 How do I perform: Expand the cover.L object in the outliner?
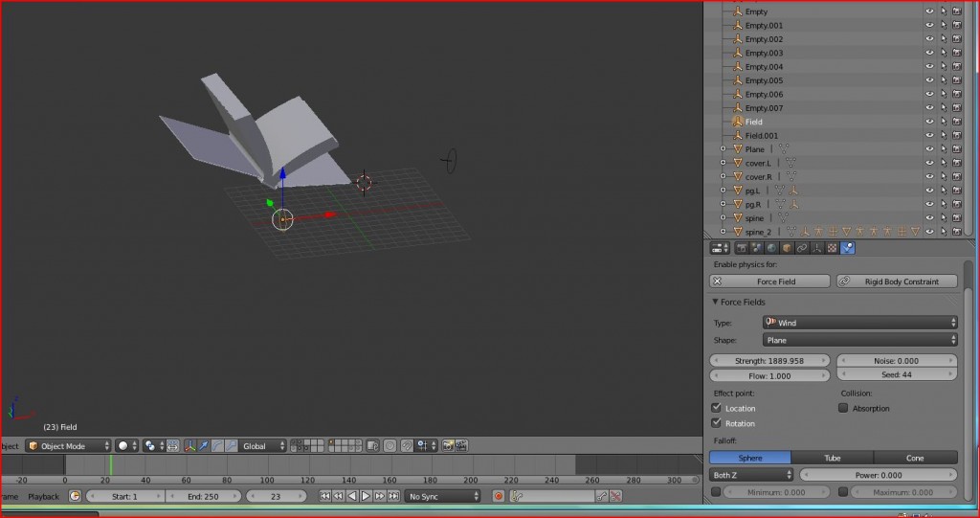(x=724, y=163)
